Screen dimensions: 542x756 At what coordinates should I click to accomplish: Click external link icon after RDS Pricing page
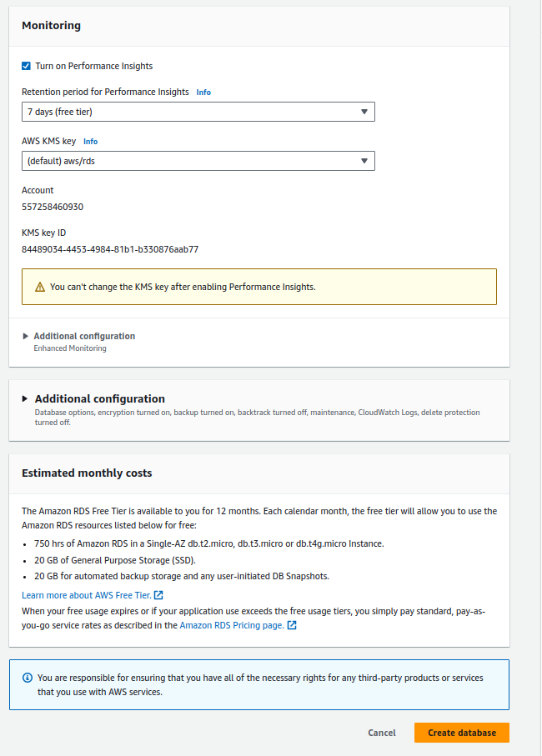click(292, 624)
